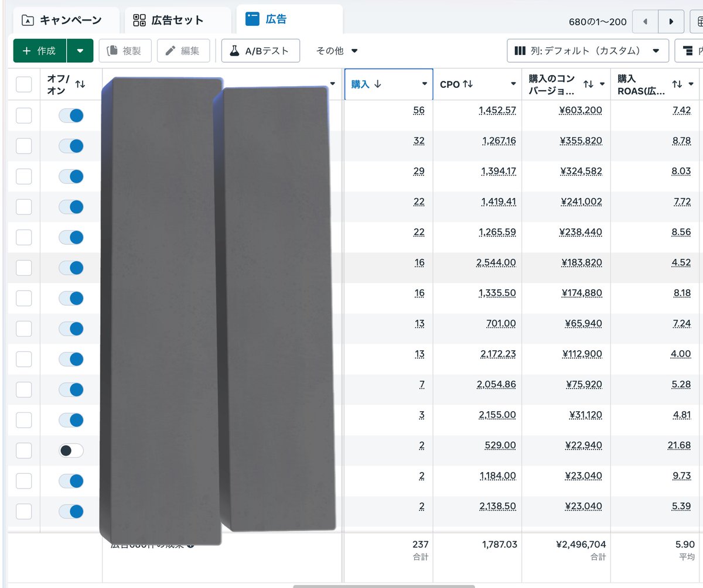Click the 編集 pencil button
The image size is (703, 588).
point(183,50)
